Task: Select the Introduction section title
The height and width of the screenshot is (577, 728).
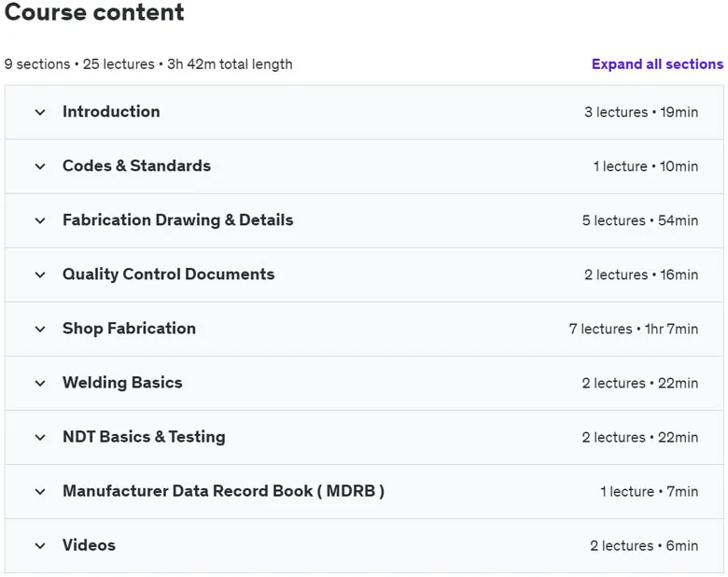Action: tap(111, 111)
